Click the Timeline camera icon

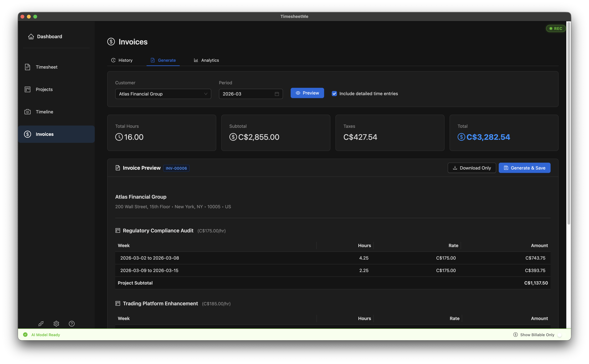[x=28, y=112]
